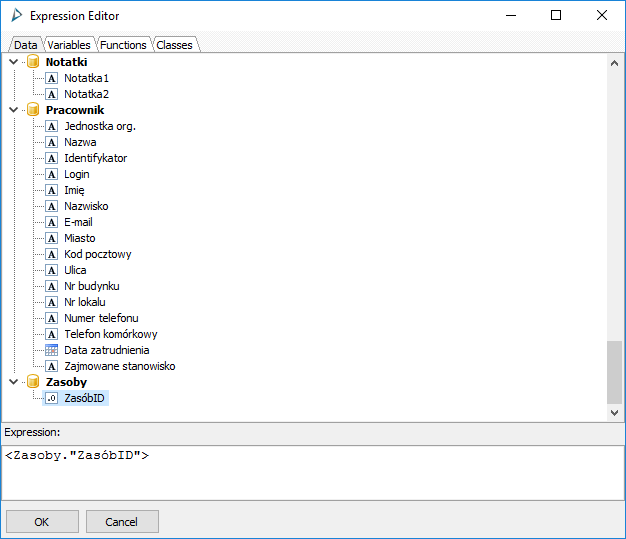The image size is (626, 539).
Task: Click the Cancel button
Action: (122, 521)
